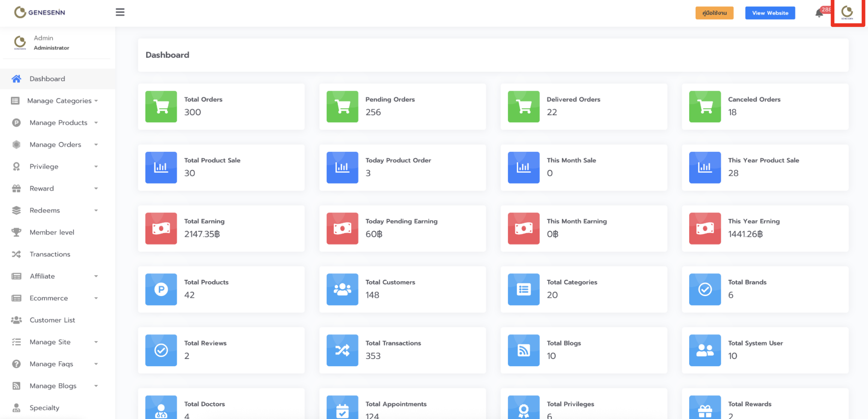The width and height of the screenshot is (868, 419).
Task: Click the Total Customers people icon
Action: pyautogui.click(x=342, y=289)
